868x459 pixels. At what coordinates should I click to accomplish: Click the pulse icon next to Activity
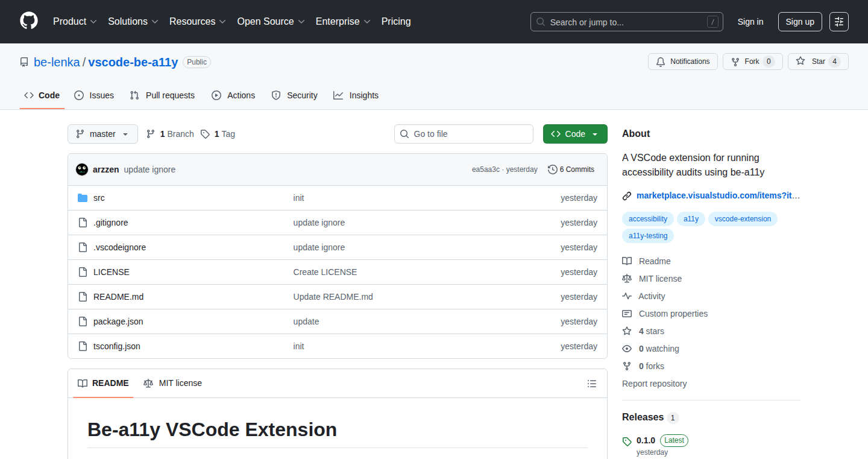coord(627,296)
